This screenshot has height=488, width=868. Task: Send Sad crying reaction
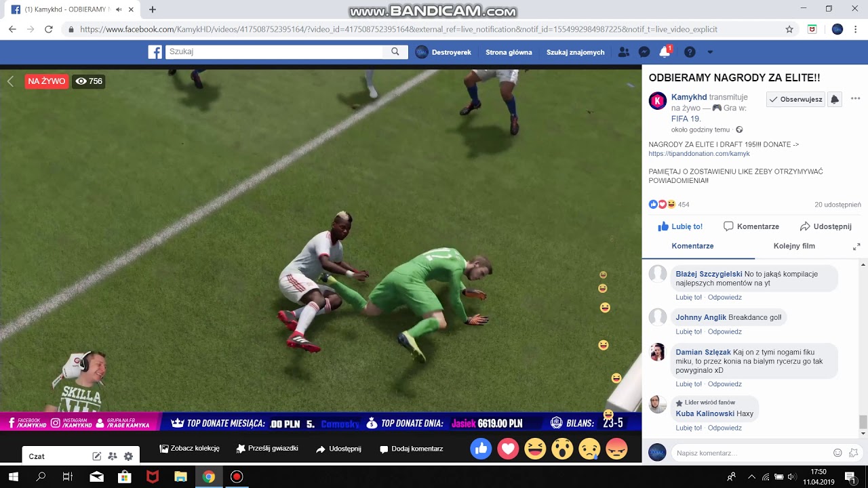click(x=589, y=449)
